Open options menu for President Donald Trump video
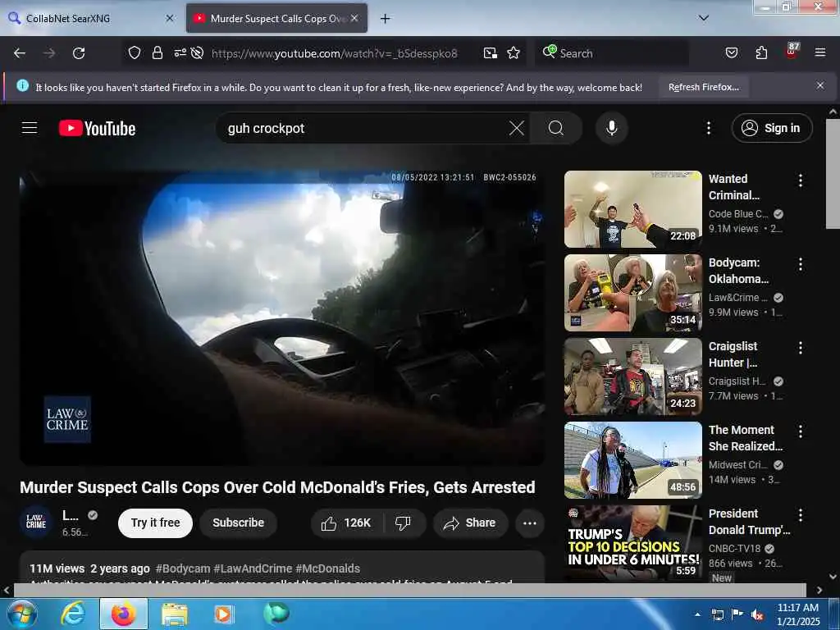Viewport: 840px width, 630px height. (801, 515)
